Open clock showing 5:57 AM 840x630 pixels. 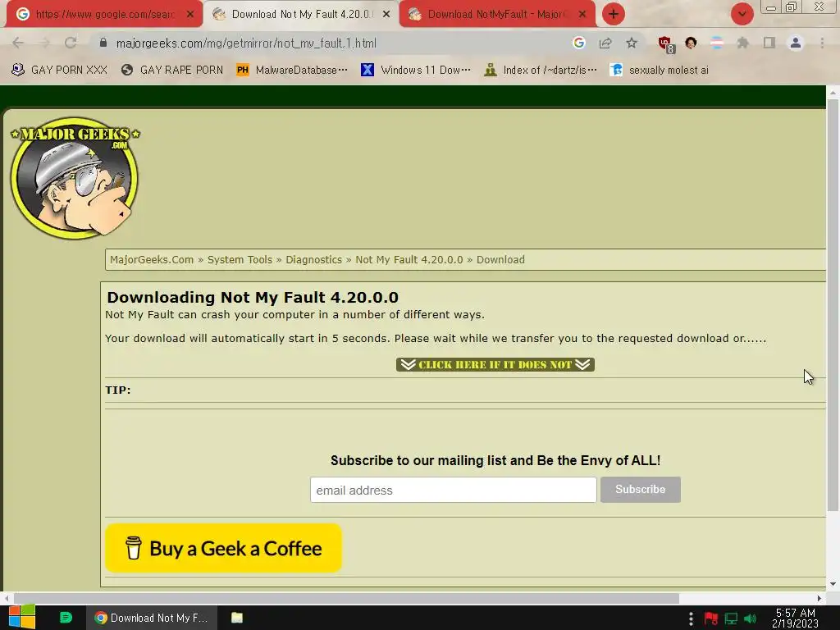pos(795,618)
